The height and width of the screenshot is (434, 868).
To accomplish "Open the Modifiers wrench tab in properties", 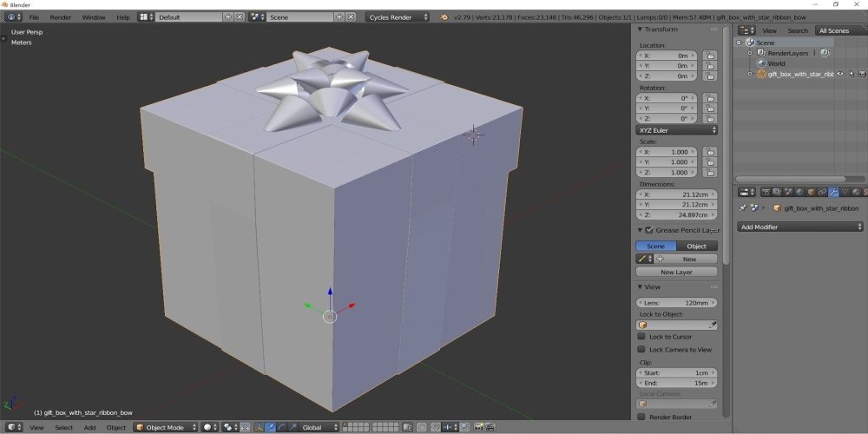I will click(833, 192).
